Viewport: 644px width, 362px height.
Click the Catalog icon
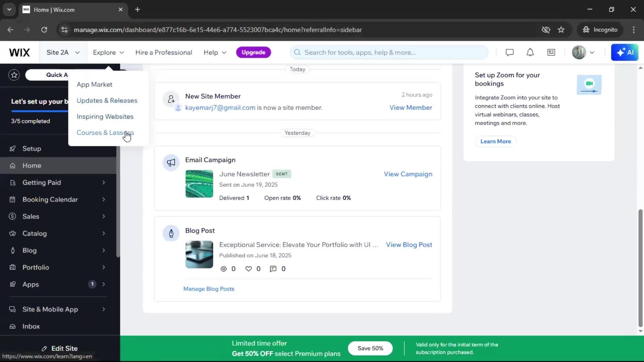click(12, 233)
